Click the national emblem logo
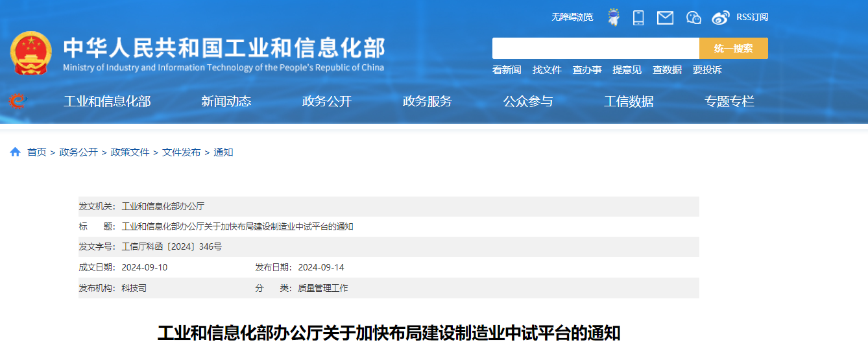 click(x=30, y=52)
